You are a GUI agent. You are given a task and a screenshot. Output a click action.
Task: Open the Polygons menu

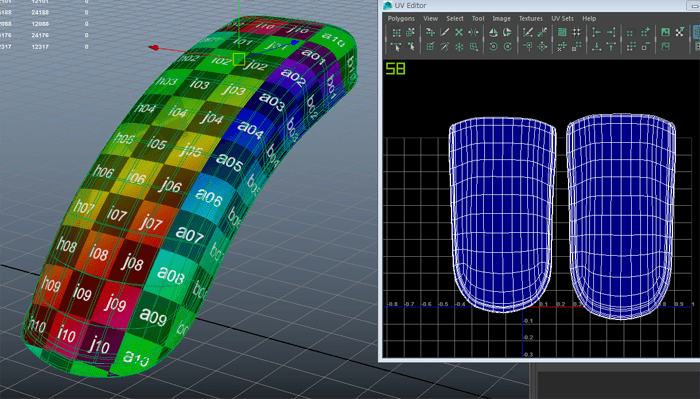[401, 18]
